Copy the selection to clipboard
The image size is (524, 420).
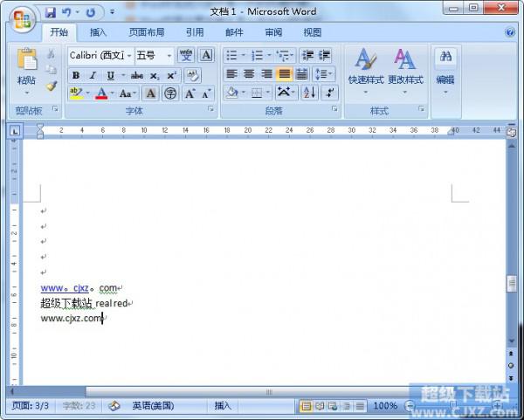click(x=51, y=70)
